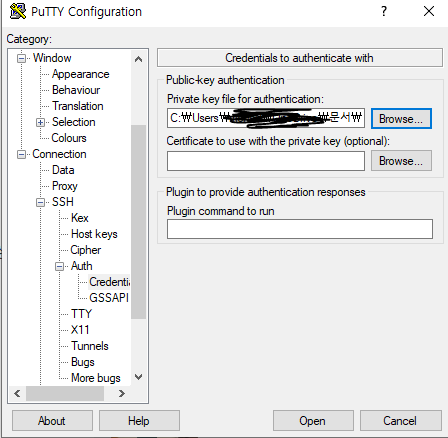Click the category tree scroll down arrow
Screen dimensions: 448x438
(138, 377)
